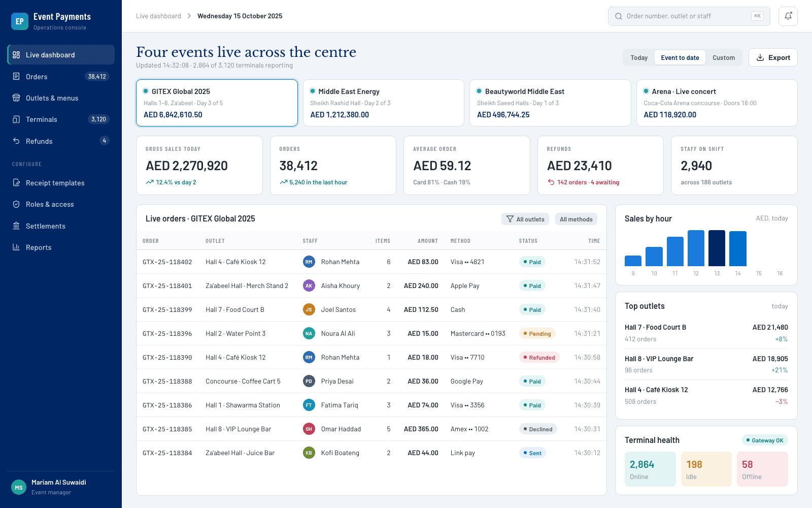Open the All outlets filter
Image resolution: width=812 pixels, height=508 pixels.
coord(525,219)
